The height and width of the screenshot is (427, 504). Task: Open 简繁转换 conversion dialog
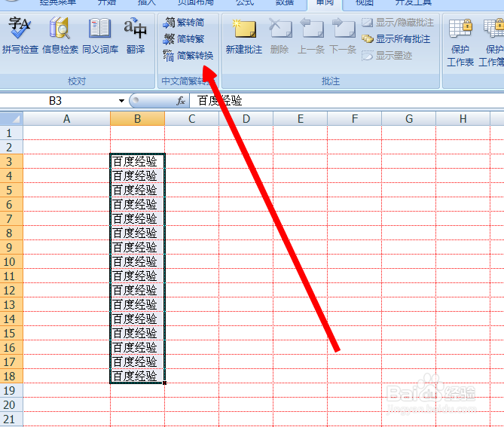pos(188,56)
